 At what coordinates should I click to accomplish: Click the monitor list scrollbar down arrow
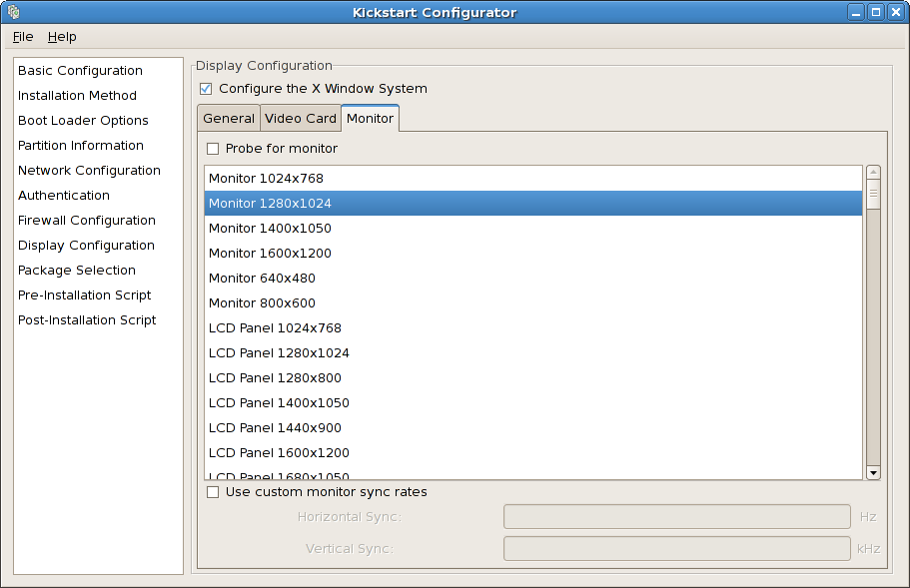pos(873,471)
